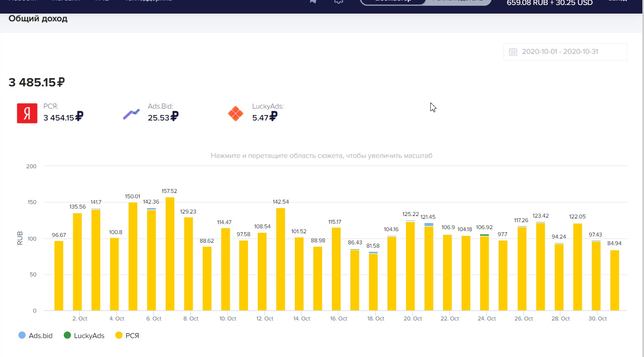Click the value label 104.18
The image size is (644, 357).
click(x=465, y=229)
